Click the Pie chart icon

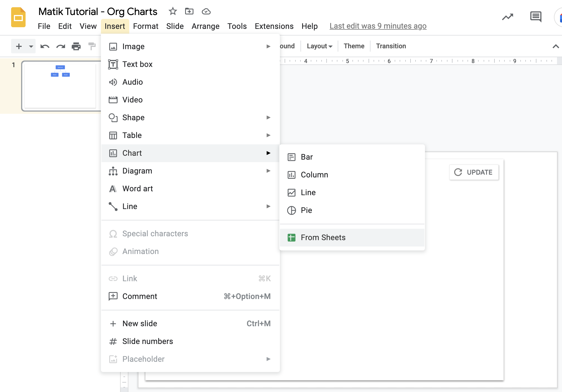tap(291, 210)
